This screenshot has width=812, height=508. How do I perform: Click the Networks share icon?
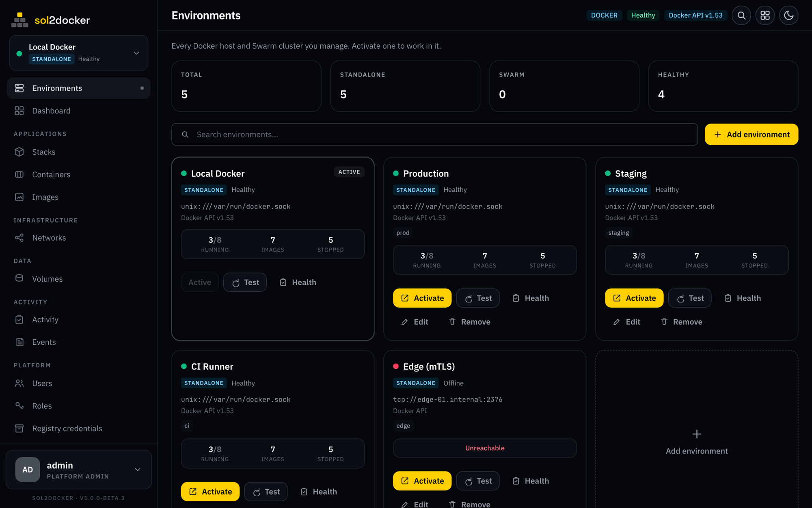click(x=19, y=238)
